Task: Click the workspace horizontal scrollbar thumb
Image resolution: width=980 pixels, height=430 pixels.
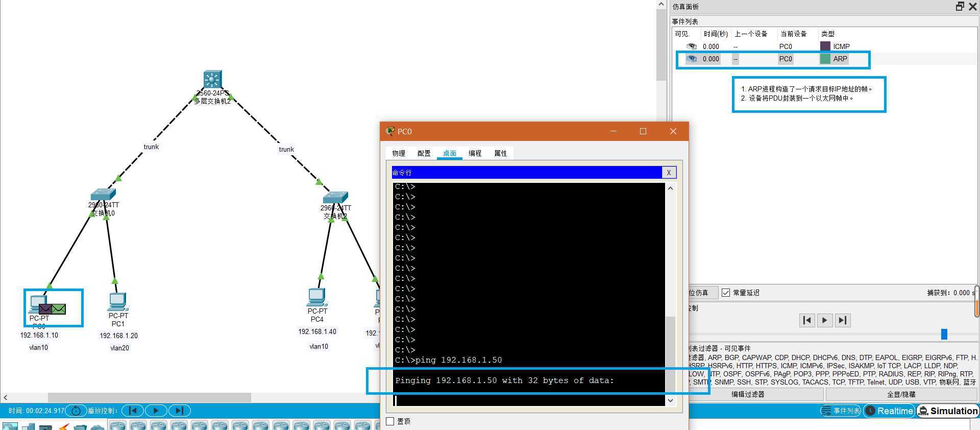Action: point(150,397)
